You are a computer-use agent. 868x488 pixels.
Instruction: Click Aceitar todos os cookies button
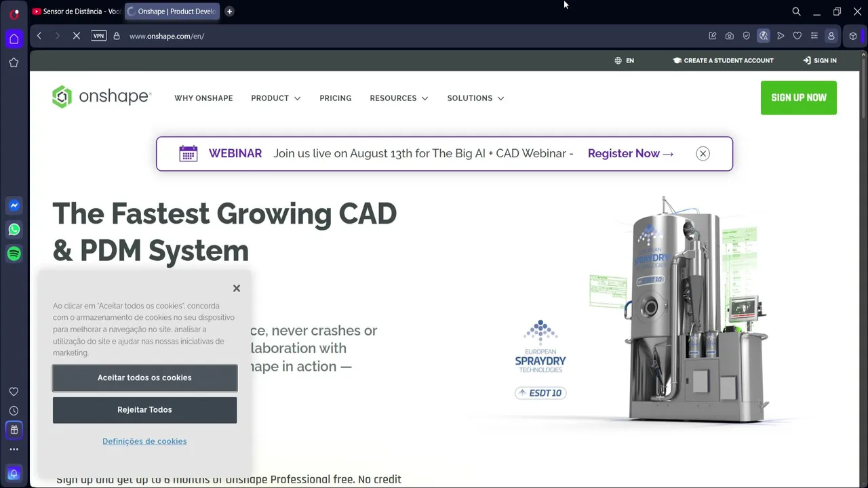pyautogui.click(x=144, y=378)
